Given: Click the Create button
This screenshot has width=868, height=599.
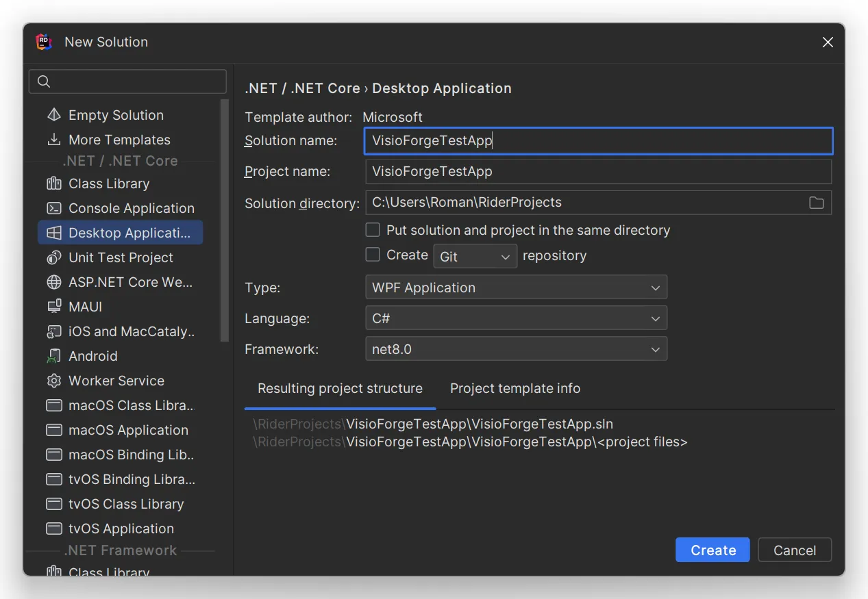Looking at the screenshot, I should [x=712, y=550].
